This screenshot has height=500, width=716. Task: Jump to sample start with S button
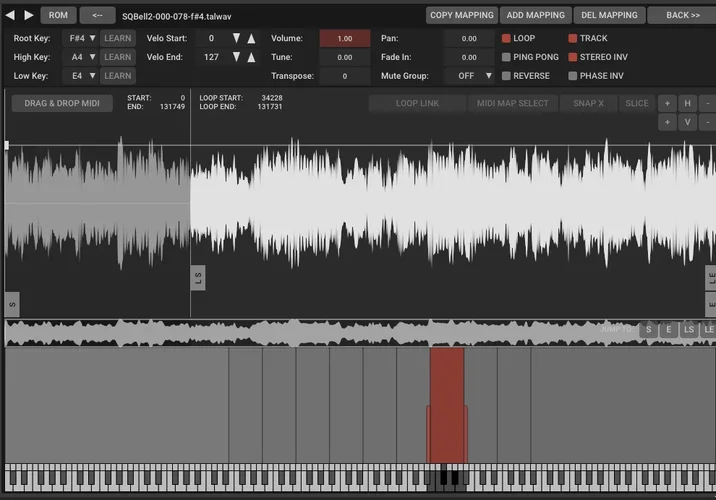[x=649, y=330]
